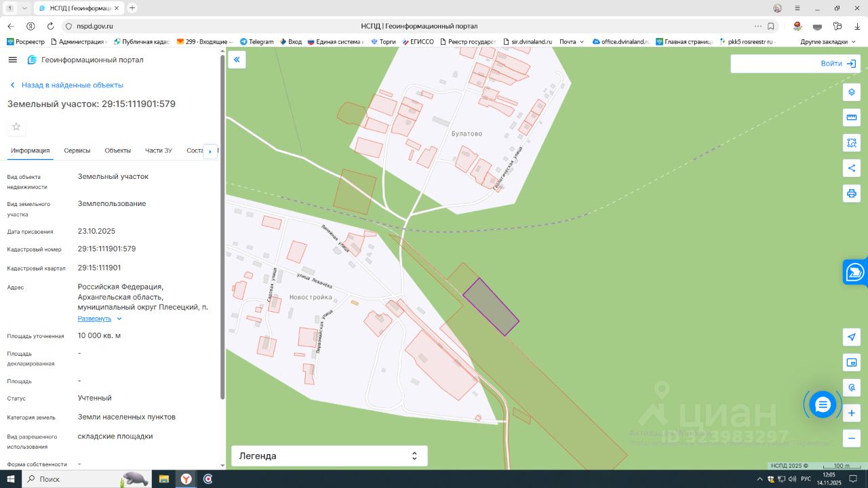This screenshot has height=488, width=868.
Task: Add the land plot to favorites
Action: click(x=16, y=127)
